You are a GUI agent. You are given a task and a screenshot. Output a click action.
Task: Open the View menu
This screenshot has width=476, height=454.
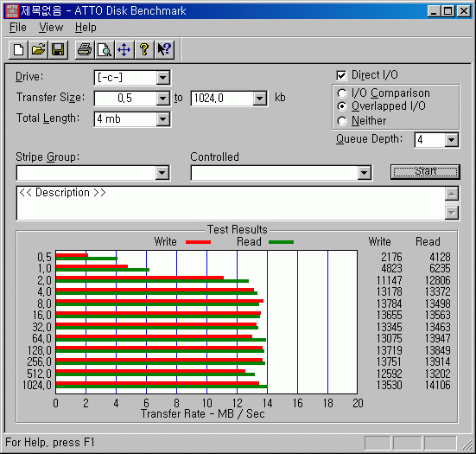[x=51, y=28]
